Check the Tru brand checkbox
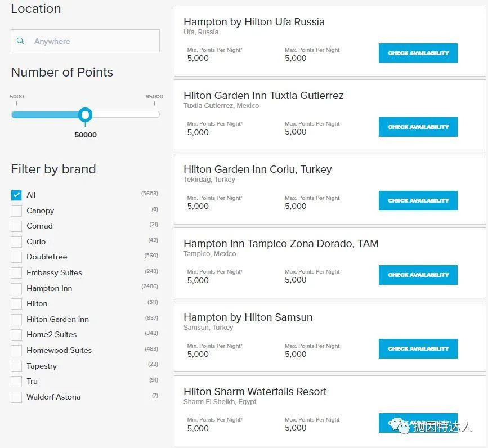This screenshot has height=448, width=488. (x=16, y=382)
